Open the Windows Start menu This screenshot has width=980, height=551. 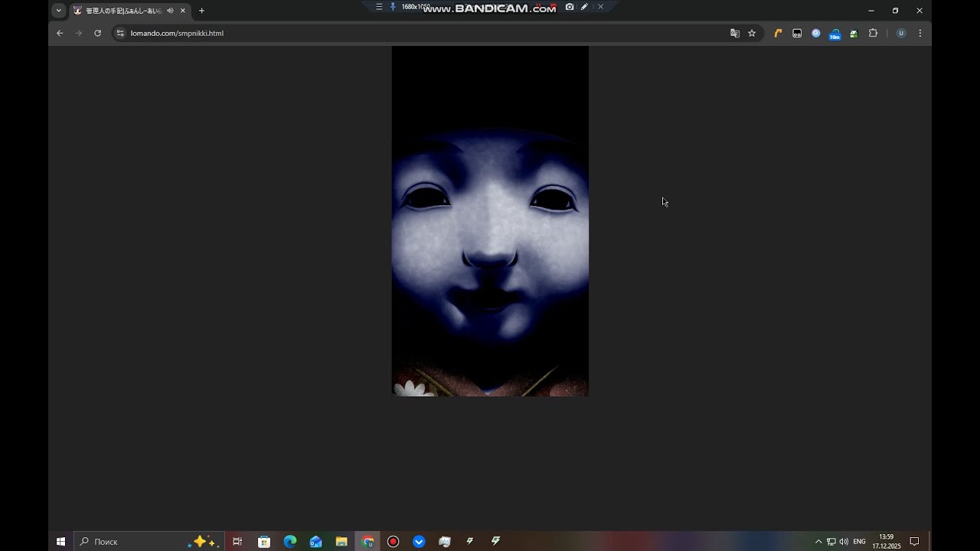(x=60, y=542)
